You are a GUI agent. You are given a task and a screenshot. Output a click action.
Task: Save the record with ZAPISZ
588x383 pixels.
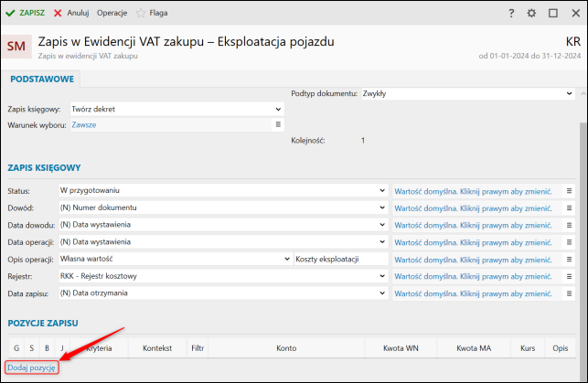[25, 13]
